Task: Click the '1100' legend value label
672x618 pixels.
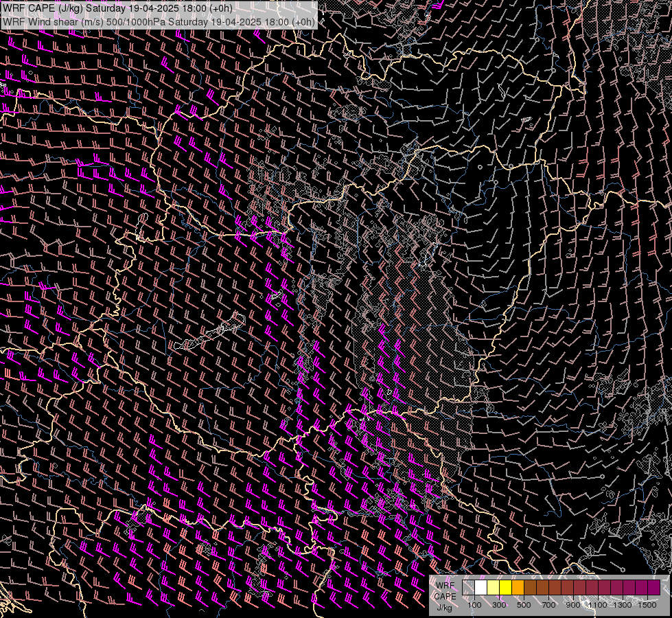Action: pos(597,605)
